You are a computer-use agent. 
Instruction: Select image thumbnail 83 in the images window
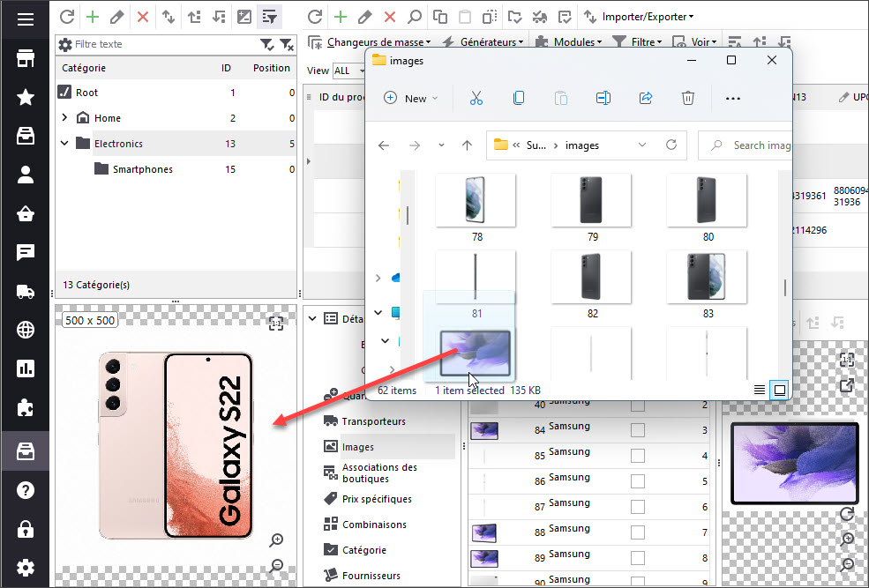tap(708, 285)
